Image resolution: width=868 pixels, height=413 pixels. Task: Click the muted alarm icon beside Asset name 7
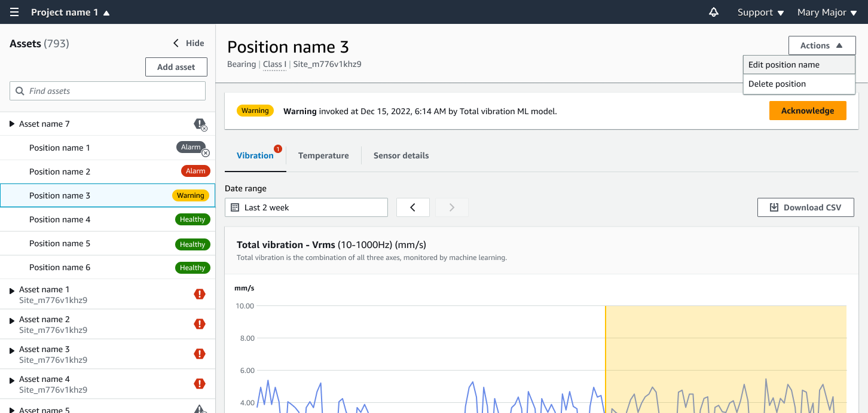[x=200, y=124]
